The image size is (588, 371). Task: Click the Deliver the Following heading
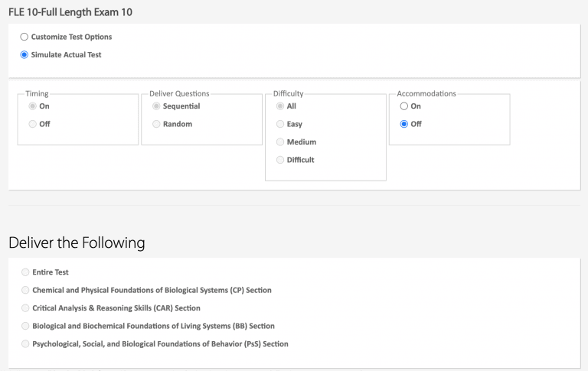[77, 243]
